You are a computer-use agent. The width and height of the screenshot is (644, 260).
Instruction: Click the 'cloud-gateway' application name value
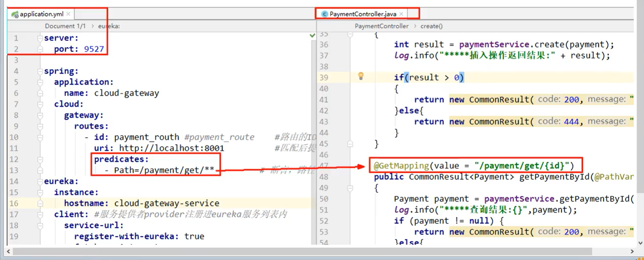coord(127,93)
